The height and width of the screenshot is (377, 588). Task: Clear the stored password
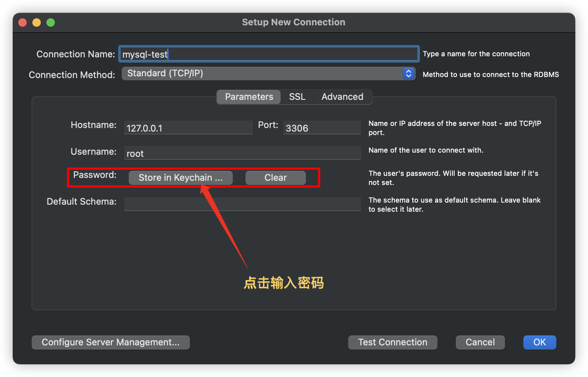coord(275,178)
